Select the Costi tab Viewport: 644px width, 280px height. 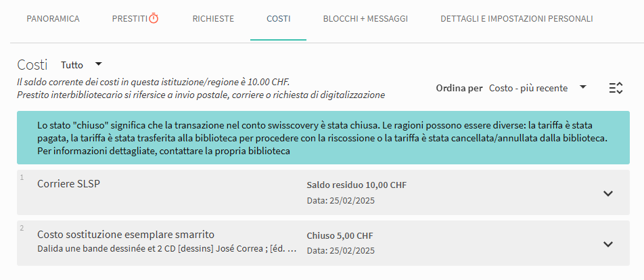click(279, 19)
